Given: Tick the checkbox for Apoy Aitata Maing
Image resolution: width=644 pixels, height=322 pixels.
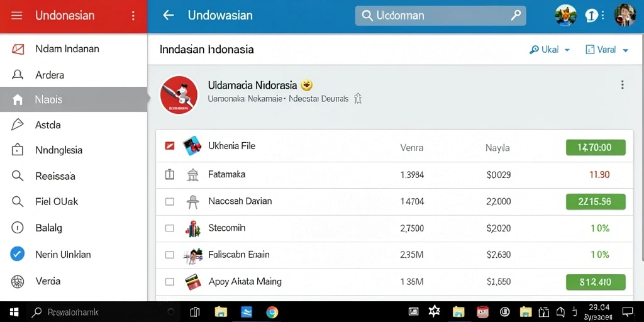Looking at the screenshot, I should tap(170, 282).
